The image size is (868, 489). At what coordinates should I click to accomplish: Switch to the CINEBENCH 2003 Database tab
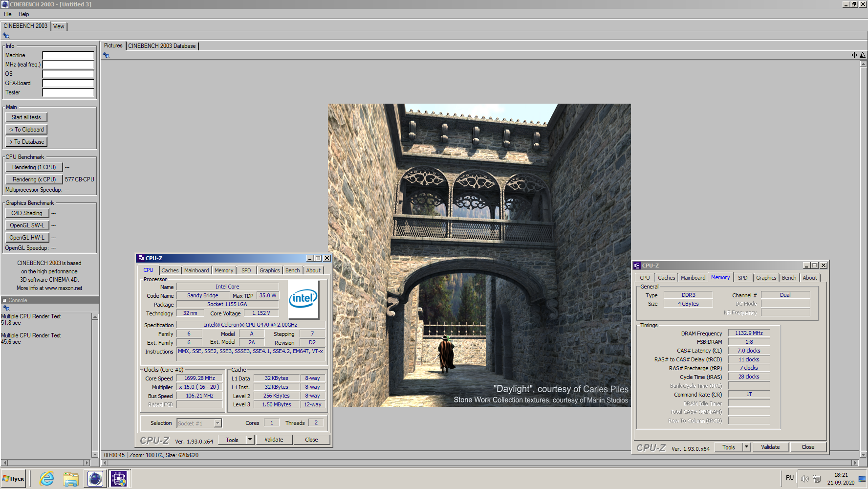[162, 46]
